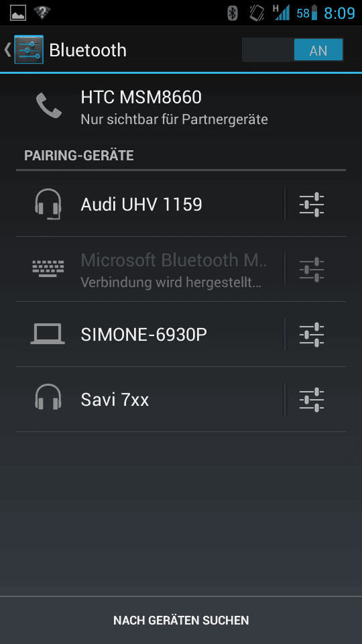Tap the Wi-Fi question mark status icon

tap(42, 13)
